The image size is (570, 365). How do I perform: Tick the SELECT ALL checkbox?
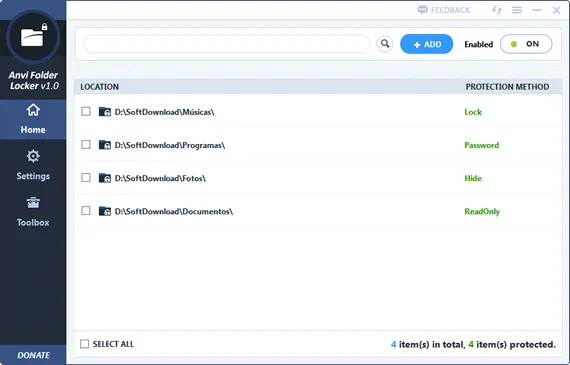coord(84,344)
